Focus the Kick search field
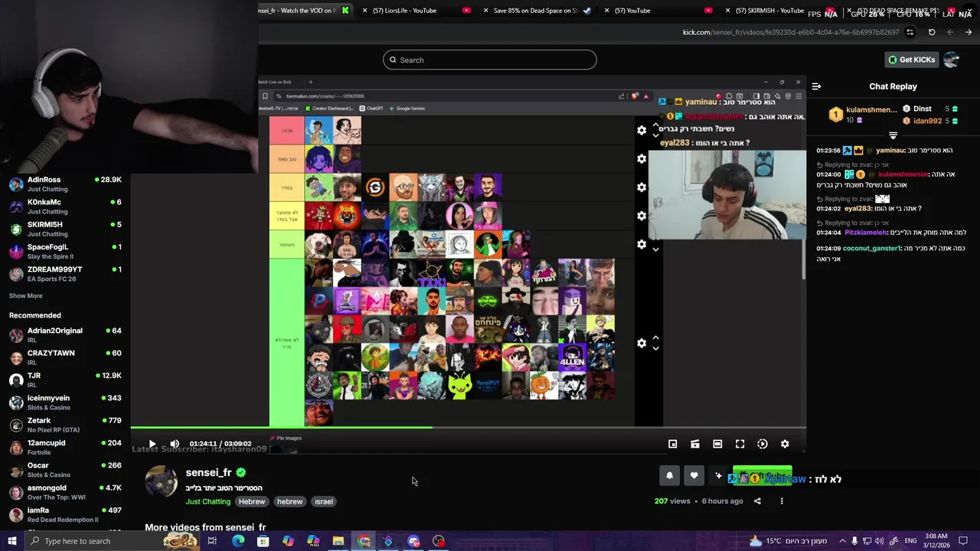980x551 pixels. click(x=490, y=60)
